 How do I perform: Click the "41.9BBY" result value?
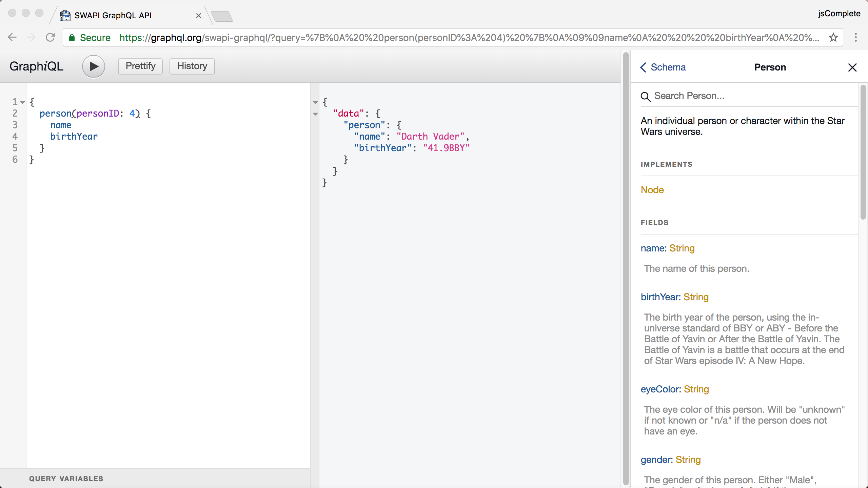(x=446, y=148)
